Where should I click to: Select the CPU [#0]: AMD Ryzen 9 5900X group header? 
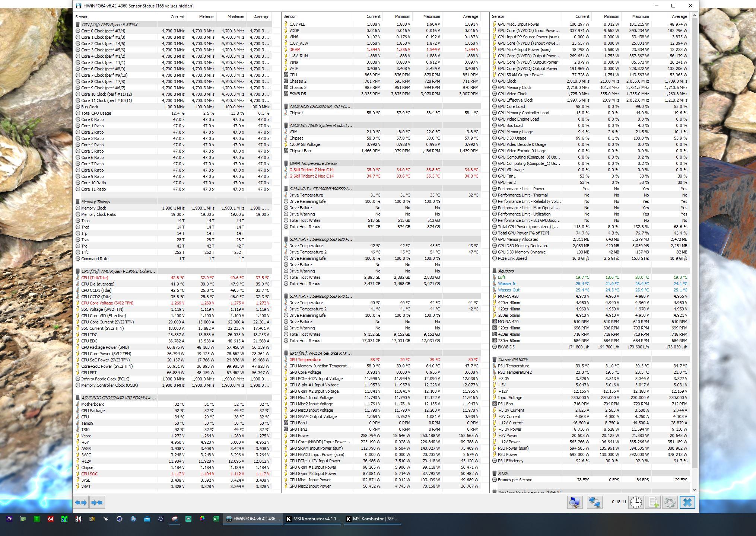[x=109, y=25]
